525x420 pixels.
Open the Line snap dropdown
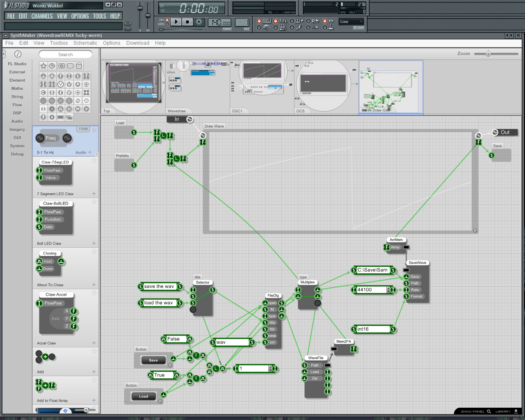(x=352, y=22)
